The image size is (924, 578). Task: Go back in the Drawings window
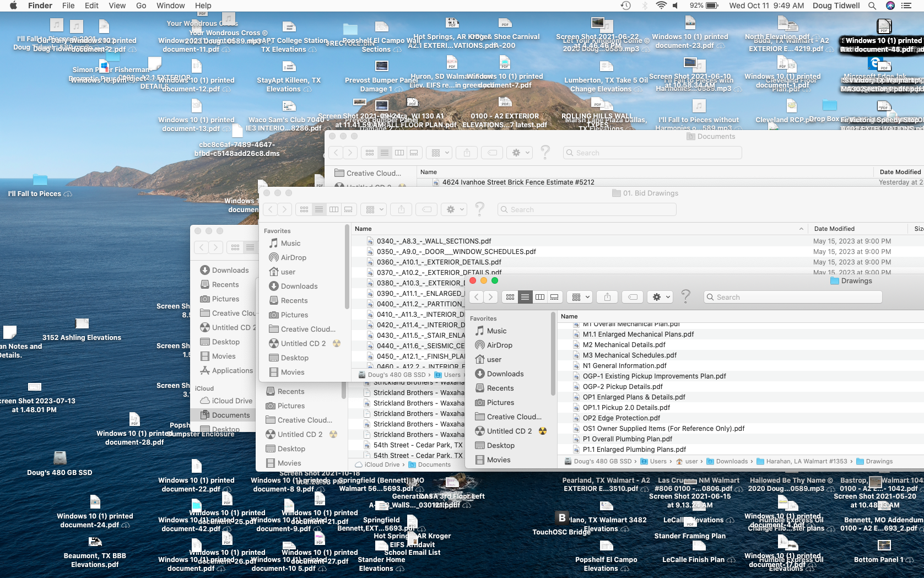click(477, 297)
